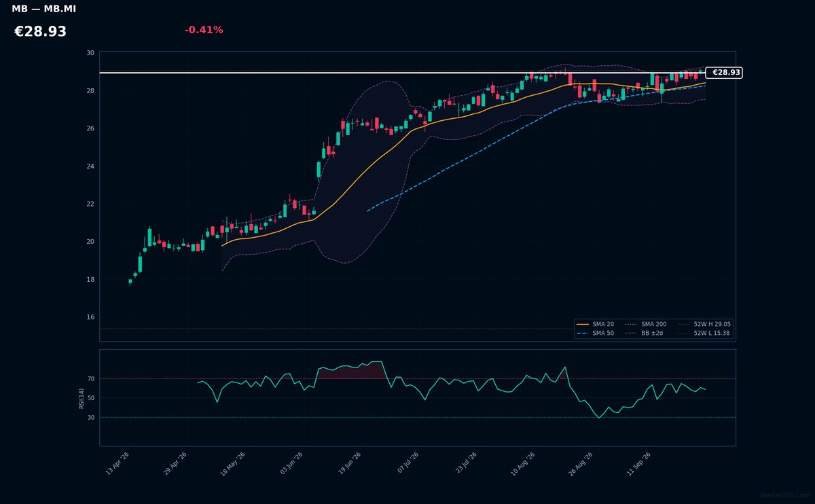Select the 10 Aug '26 date label
815x504 pixels.
(524, 463)
